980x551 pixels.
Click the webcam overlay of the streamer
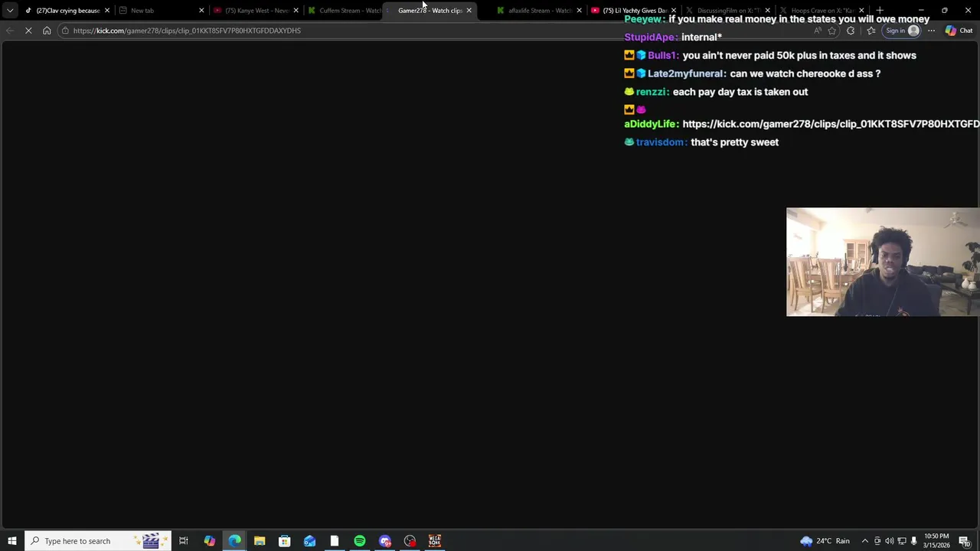(x=883, y=262)
